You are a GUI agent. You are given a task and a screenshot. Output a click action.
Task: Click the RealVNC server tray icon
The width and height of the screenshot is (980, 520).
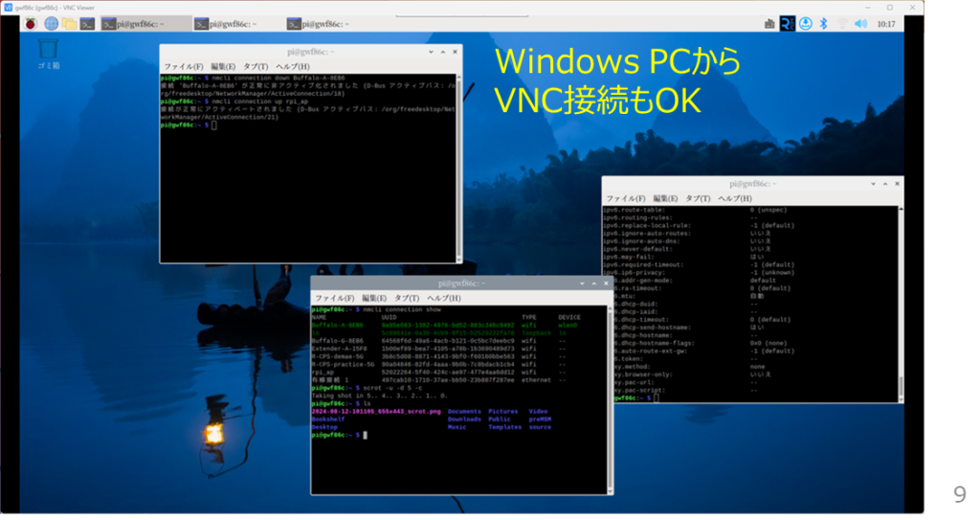[x=788, y=23]
